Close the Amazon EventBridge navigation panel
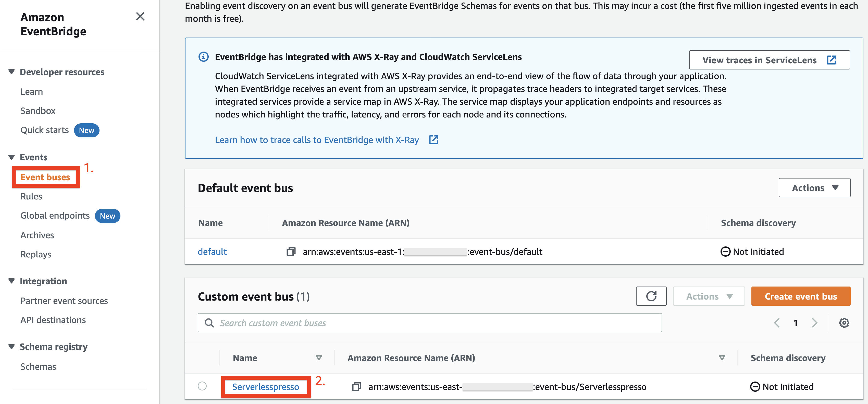Viewport: 868px width, 404px height. point(140,17)
